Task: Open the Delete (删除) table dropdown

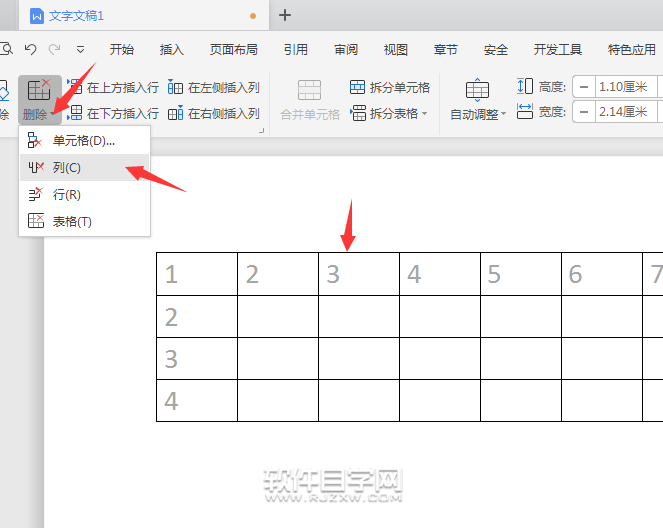Action: click(39, 100)
